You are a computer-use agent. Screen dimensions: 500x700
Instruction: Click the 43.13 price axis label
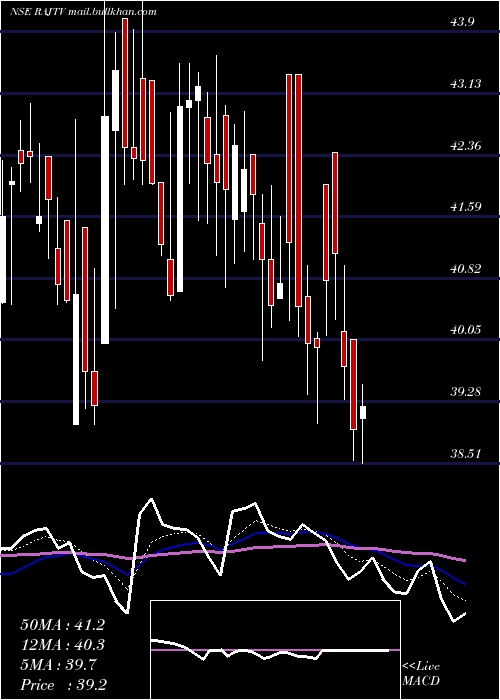point(466,83)
